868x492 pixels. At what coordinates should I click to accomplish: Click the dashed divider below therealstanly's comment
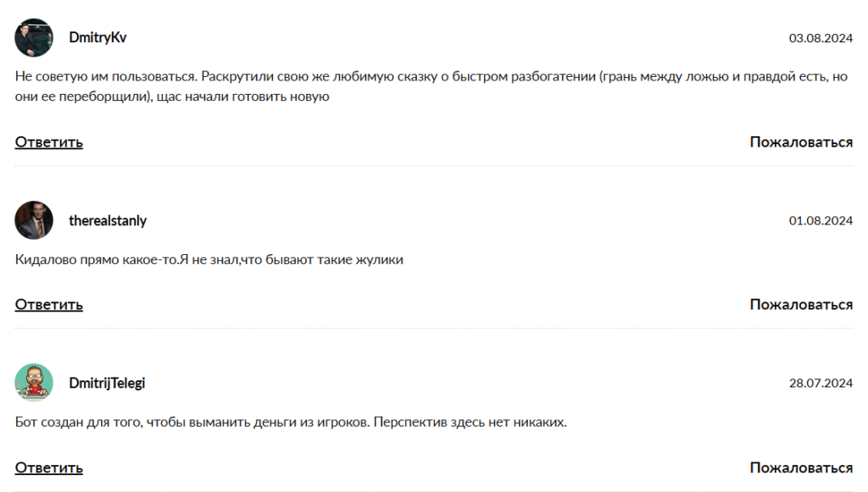click(x=434, y=329)
